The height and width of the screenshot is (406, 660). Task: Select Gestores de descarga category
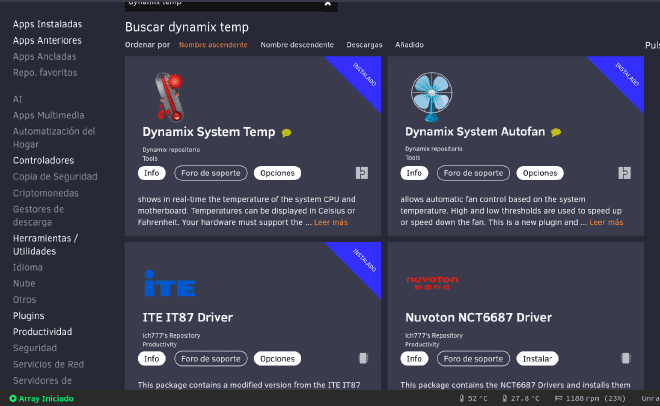pos(38,215)
